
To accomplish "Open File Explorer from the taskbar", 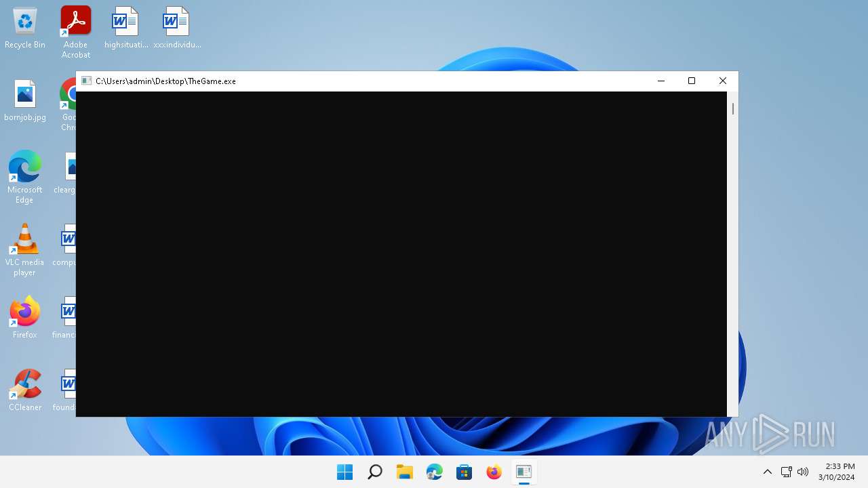I will pyautogui.click(x=405, y=472).
